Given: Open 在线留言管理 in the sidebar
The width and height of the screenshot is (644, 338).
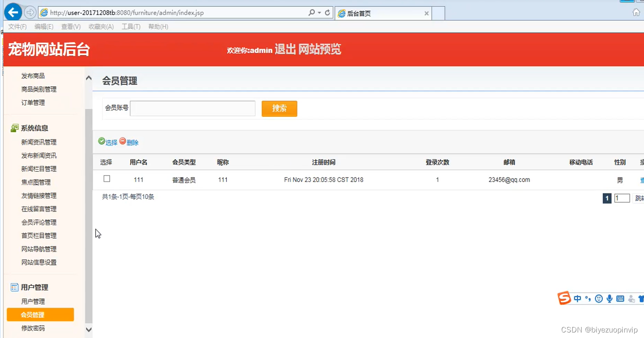Looking at the screenshot, I should (39, 209).
